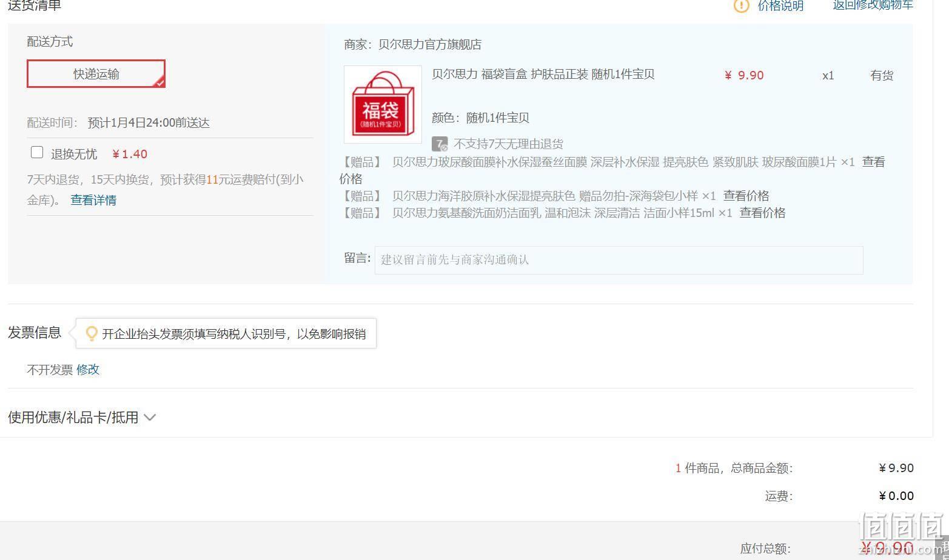Open the 价格说明 link
This screenshot has height=560, width=949.
pos(780,5)
